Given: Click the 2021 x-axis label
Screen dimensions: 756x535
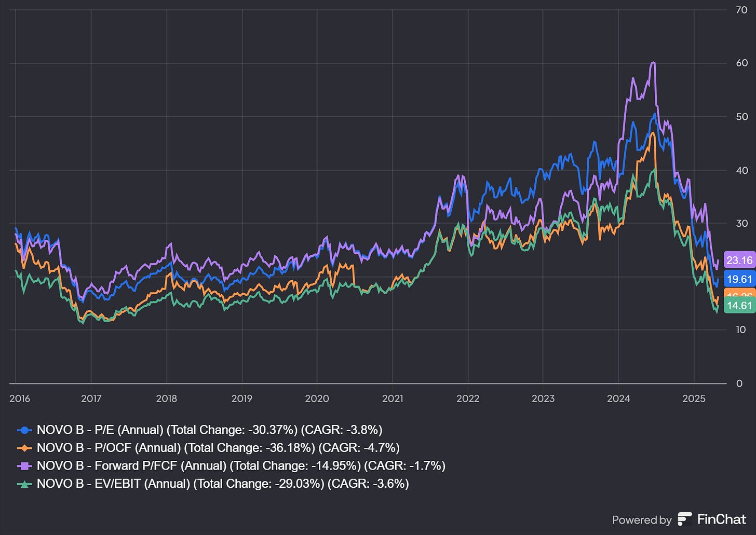Looking at the screenshot, I should tap(393, 399).
